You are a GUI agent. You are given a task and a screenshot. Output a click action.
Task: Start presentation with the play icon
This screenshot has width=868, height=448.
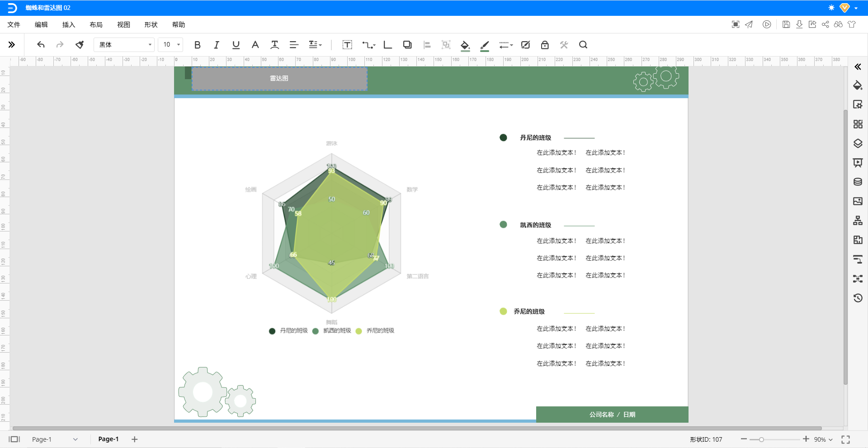click(x=767, y=24)
